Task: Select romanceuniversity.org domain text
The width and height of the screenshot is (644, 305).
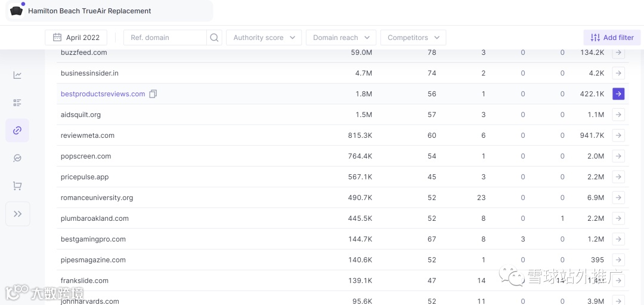Action: (97, 198)
